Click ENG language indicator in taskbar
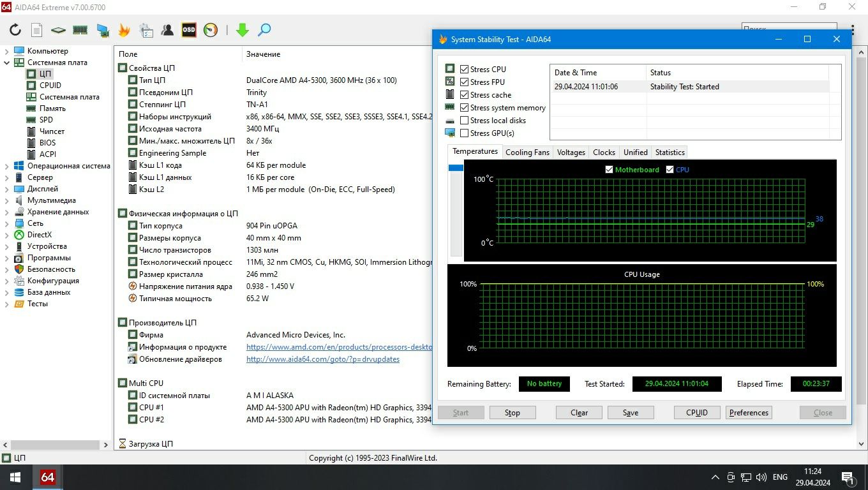868x490 pixels. coord(780,477)
